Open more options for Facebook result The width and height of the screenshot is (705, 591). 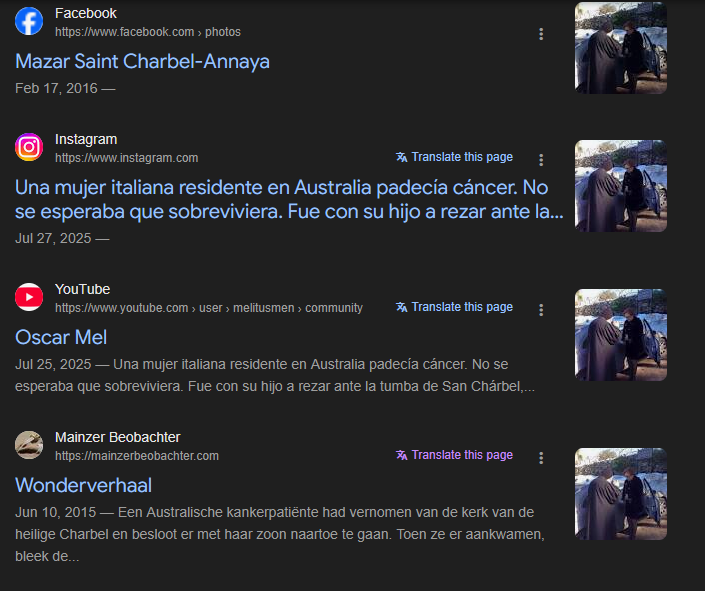(541, 34)
